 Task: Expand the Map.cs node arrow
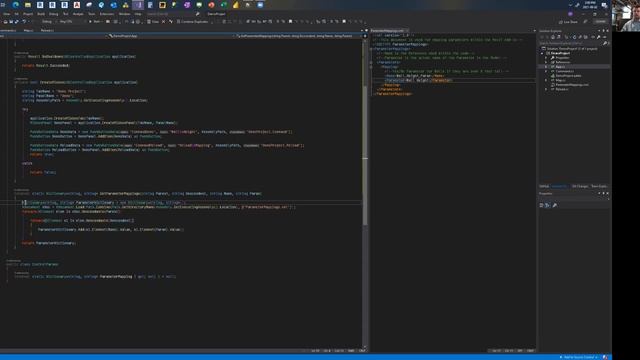pyautogui.click(x=546, y=80)
